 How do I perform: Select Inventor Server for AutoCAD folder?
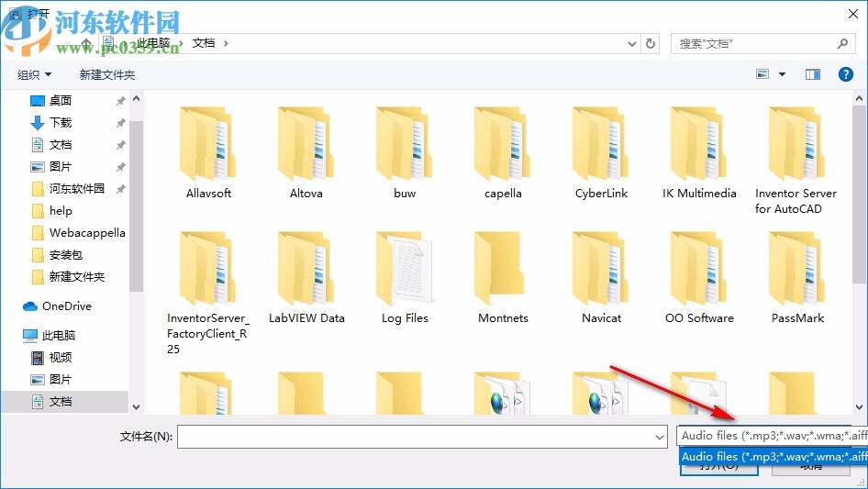pos(796,161)
